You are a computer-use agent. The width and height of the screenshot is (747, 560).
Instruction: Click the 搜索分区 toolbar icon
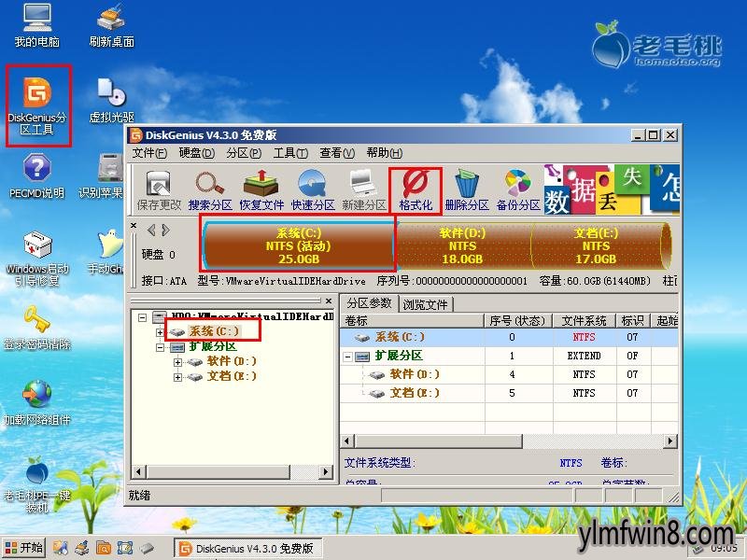210,190
